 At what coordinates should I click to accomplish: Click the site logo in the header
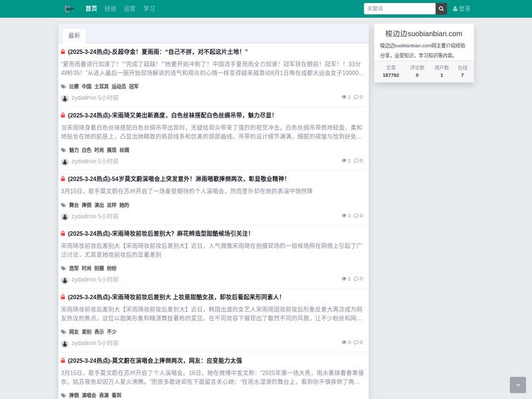click(x=69, y=9)
